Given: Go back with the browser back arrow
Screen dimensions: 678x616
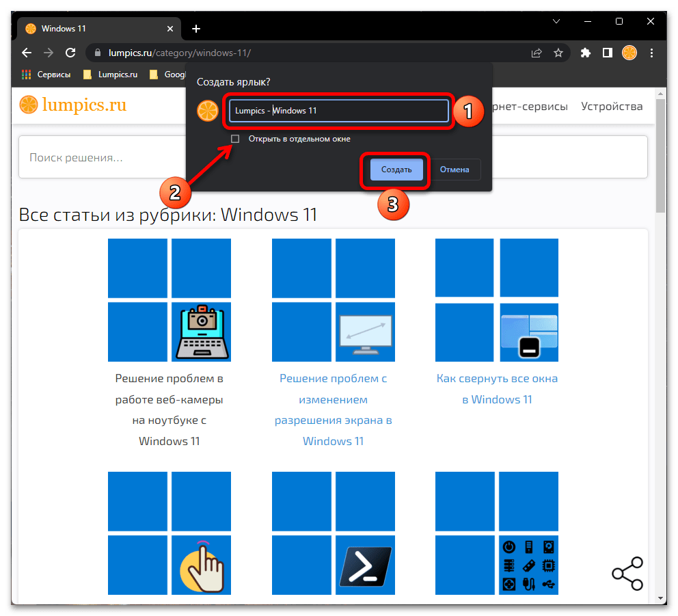Looking at the screenshot, I should pos(27,53).
